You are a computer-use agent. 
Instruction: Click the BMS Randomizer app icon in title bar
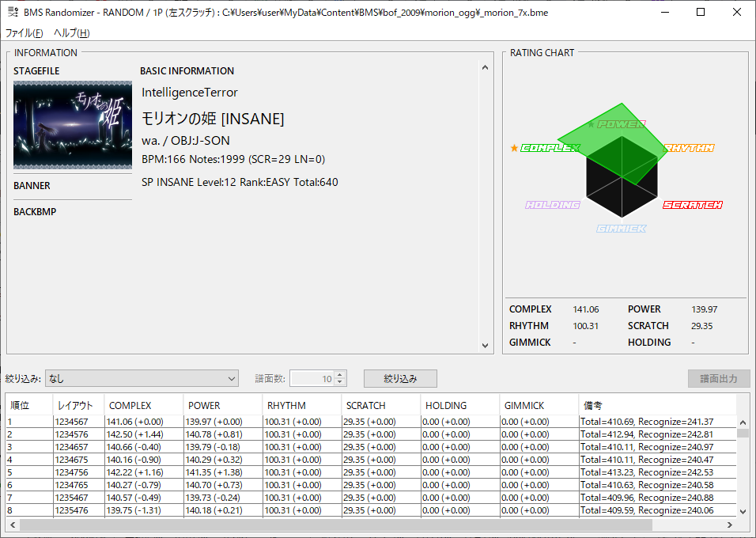pyautogui.click(x=13, y=13)
